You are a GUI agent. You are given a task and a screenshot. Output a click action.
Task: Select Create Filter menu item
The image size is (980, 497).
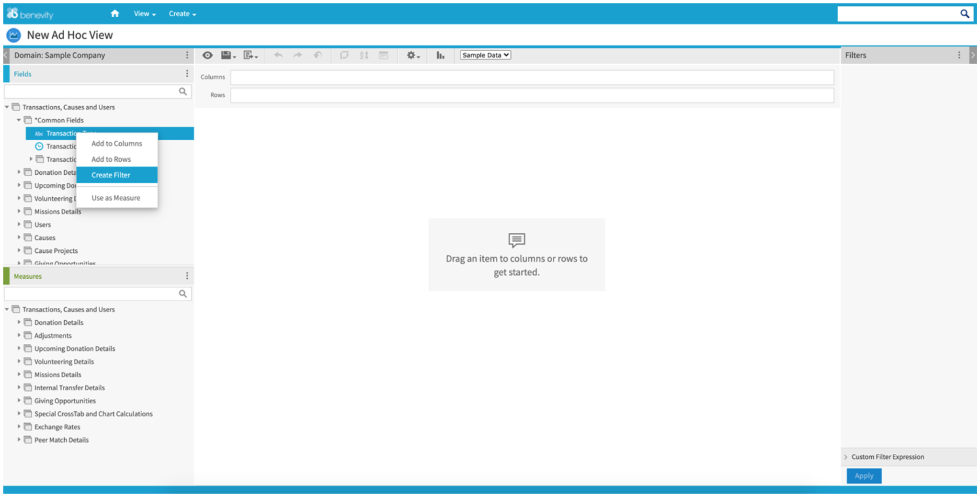(x=117, y=175)
